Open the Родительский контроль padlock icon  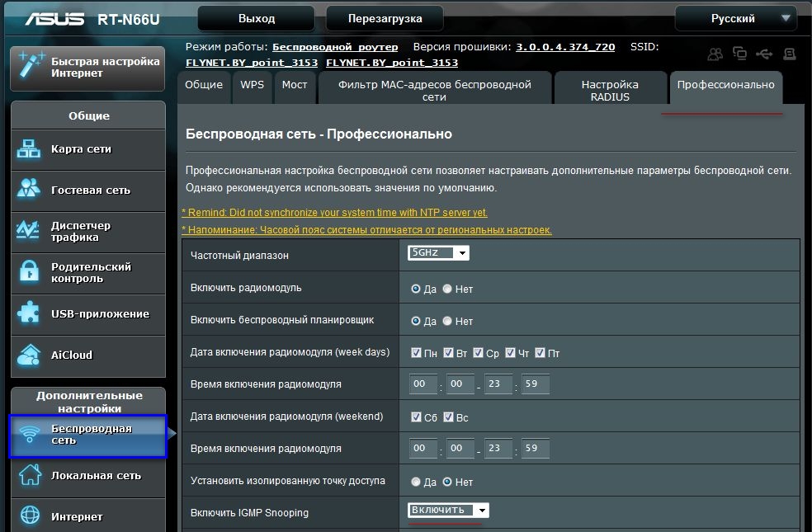tap(29, 271)
